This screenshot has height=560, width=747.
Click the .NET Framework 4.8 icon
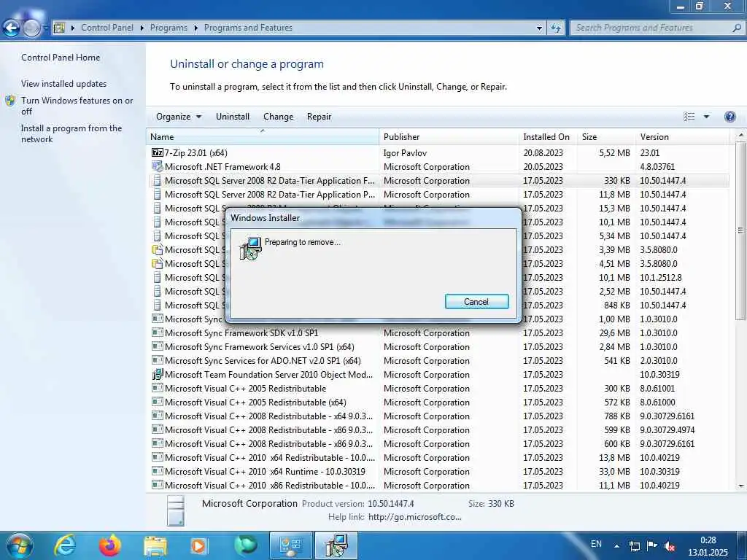pyautogui.click(x=158, y=167)
